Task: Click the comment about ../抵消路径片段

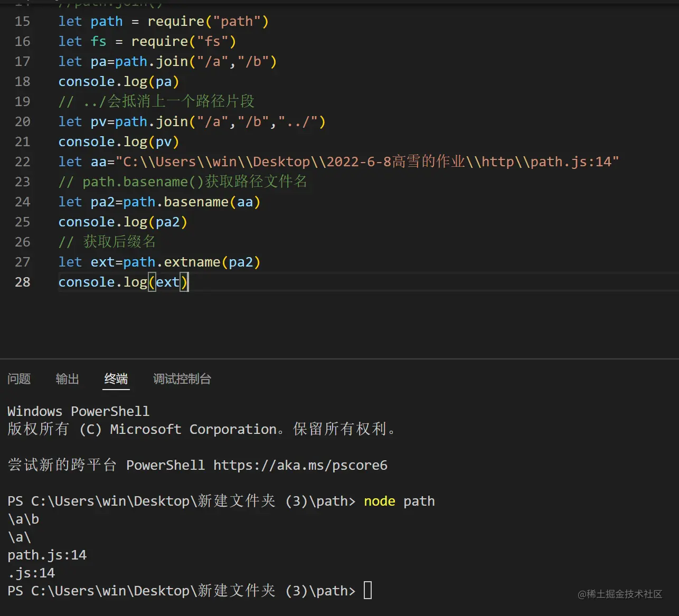Action: (x=156, y=101)
